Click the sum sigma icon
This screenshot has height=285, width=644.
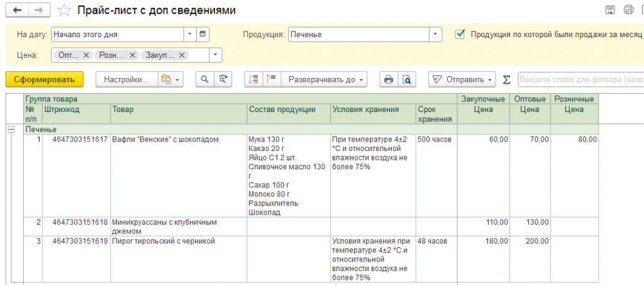pos(506,80)
